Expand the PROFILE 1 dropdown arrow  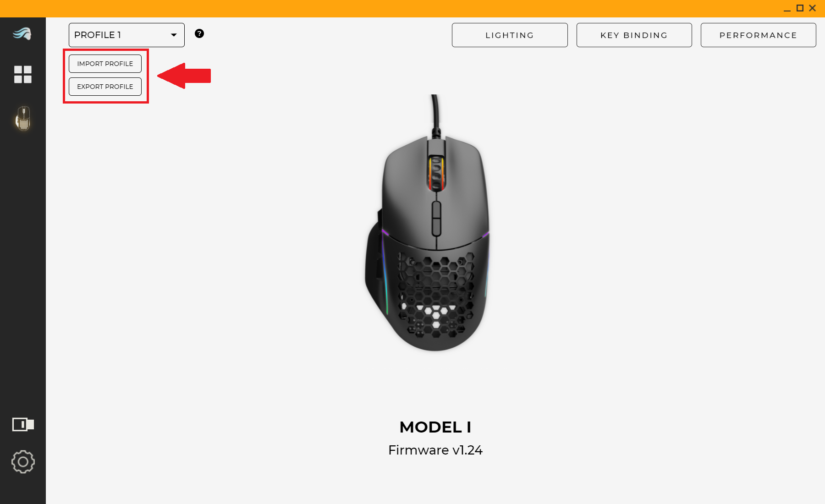click(174, 35)
